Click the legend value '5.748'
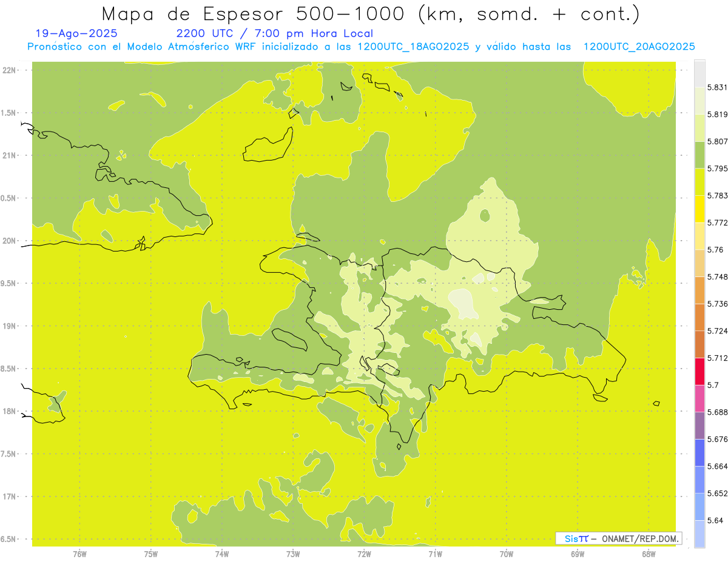This screenshot has height=562, width=728. pos(718,276)
